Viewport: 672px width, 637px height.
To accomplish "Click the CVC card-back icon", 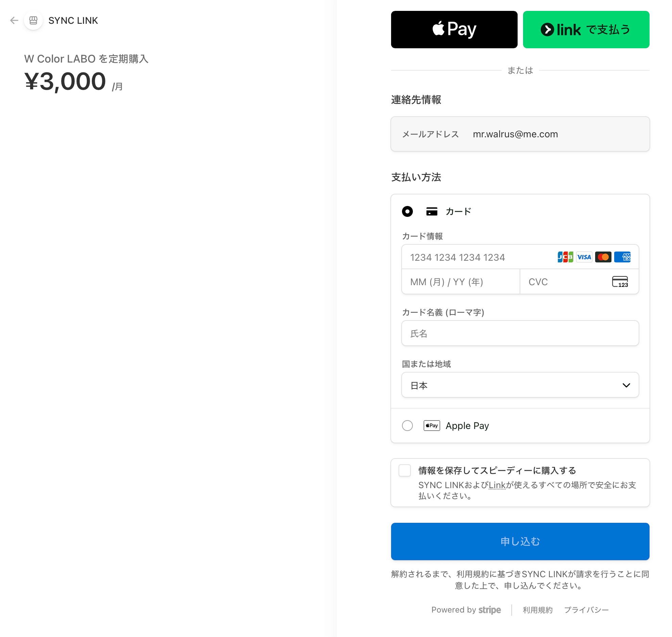I will click(621, 282).
